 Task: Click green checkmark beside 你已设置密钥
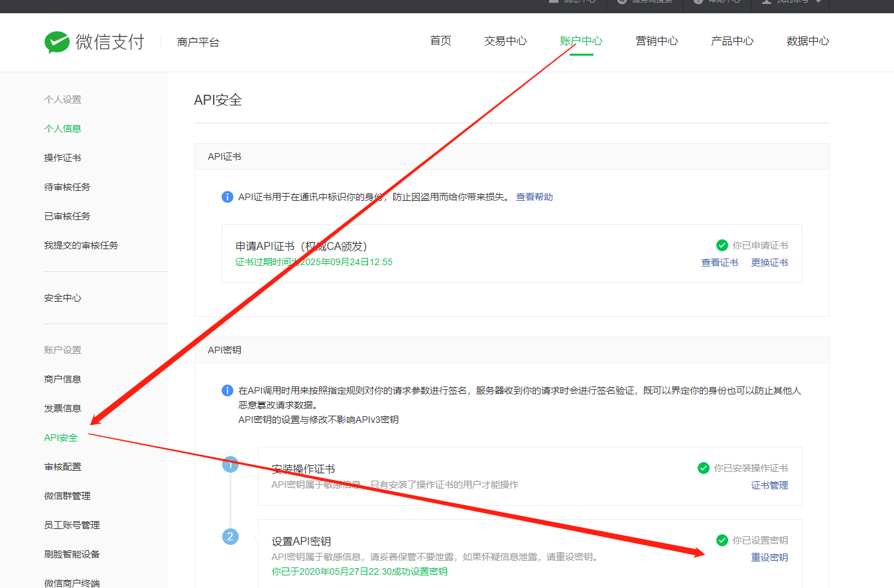point(722,540)
